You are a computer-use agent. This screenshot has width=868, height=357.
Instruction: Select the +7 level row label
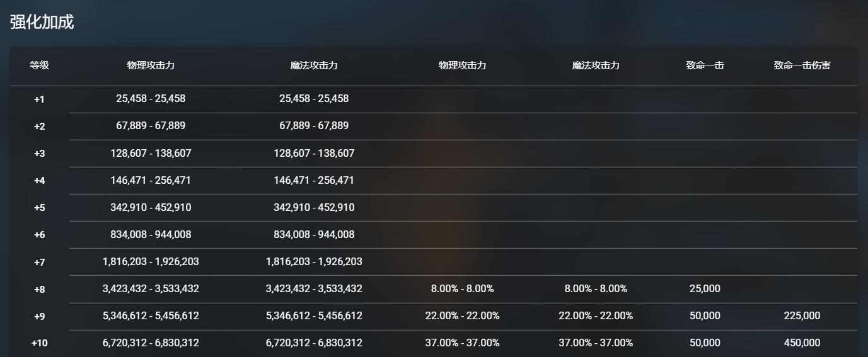click(x=39, y=262)
